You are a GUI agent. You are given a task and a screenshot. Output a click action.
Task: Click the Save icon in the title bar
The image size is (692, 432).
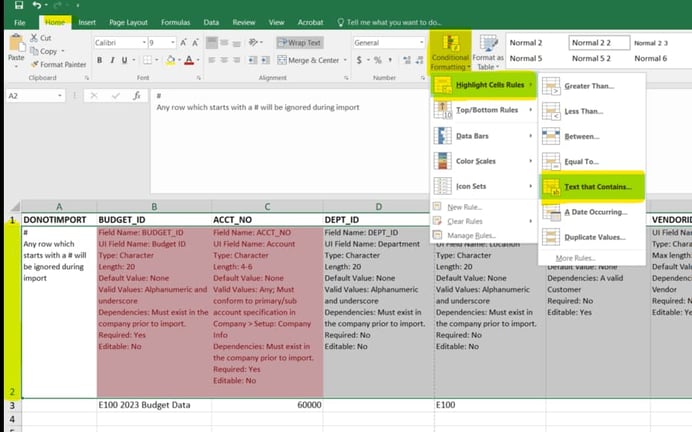click(19, 6)
